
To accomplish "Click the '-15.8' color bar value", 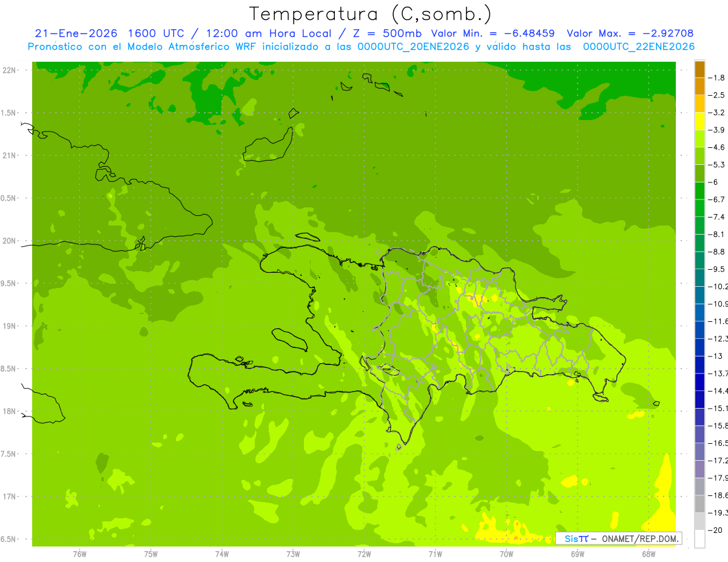I will (x=718, y=426).
